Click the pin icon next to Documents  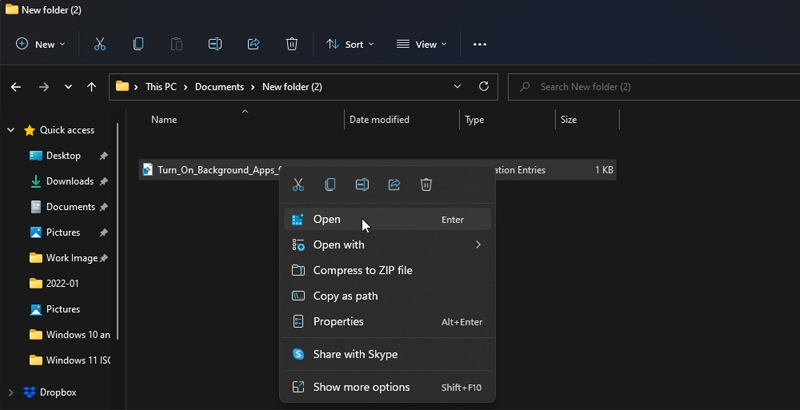pos(104,207)
